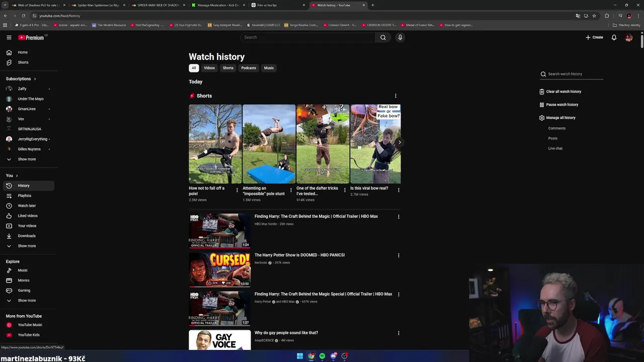Expand the Explore section Show more

(x=28, y=300)
